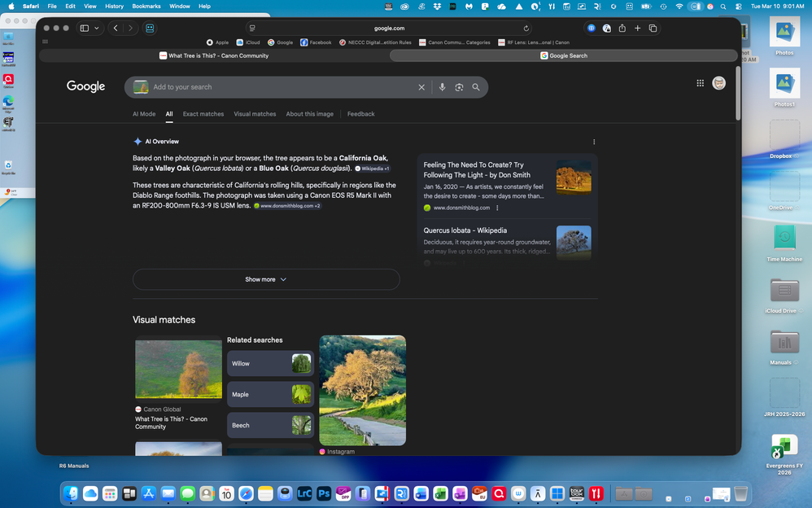Viewport: 812px width, 508px height.
Task: Open Control Center in menu bar
Action: 739,7
